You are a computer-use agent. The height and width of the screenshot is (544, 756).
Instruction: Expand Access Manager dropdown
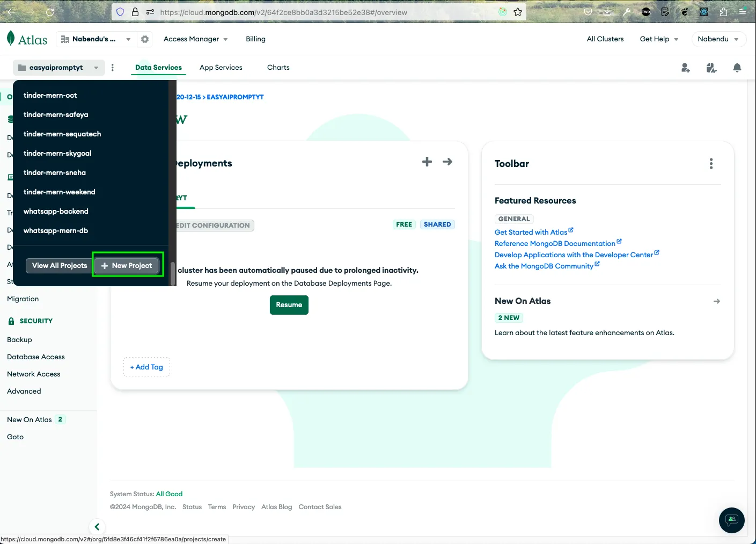(x=196, y=39)
